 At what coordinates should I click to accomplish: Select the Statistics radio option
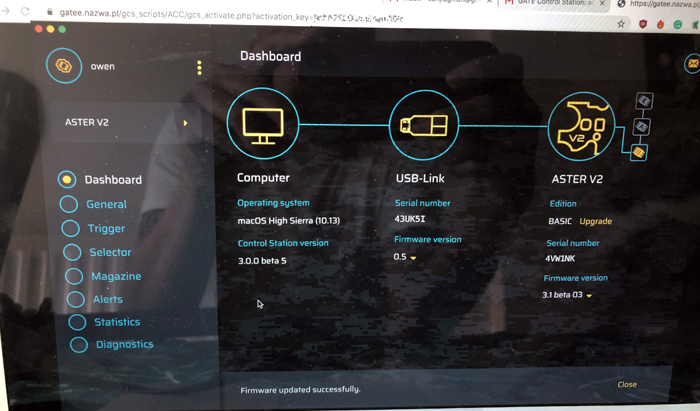pos(77,322)
